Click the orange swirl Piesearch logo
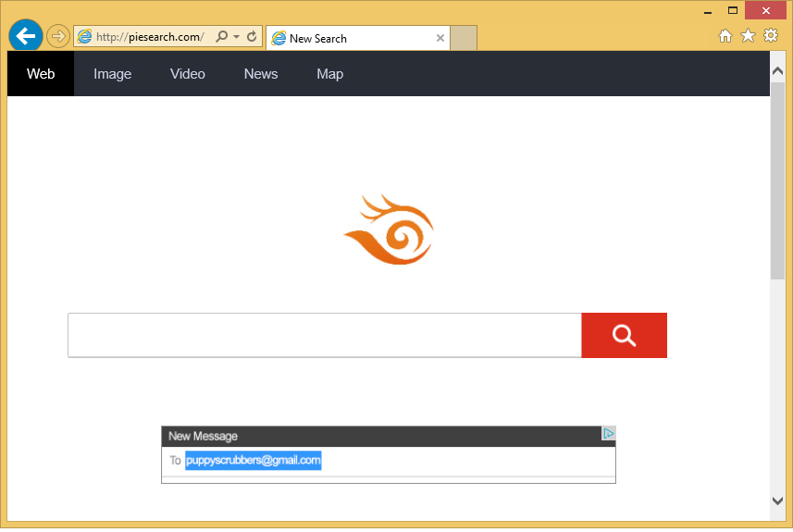The height and width of the screenshot is (532, 793). pyautogui.click(x=389, y=229)
